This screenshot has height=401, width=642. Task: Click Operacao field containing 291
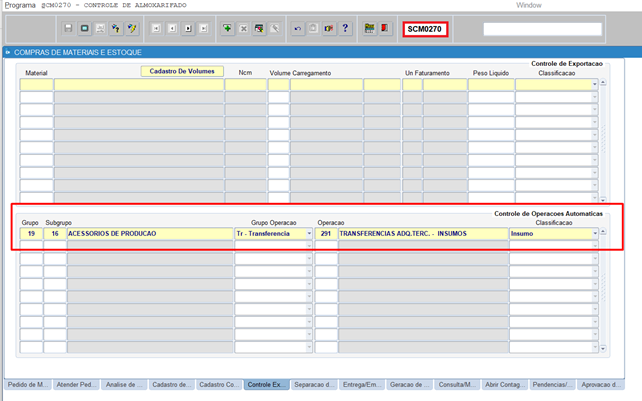[x=326, y=233]
